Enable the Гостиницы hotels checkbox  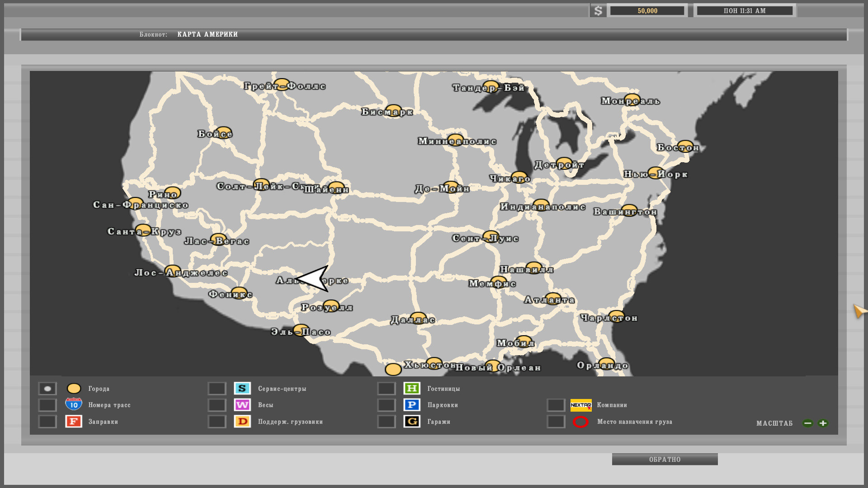[387, 389]
